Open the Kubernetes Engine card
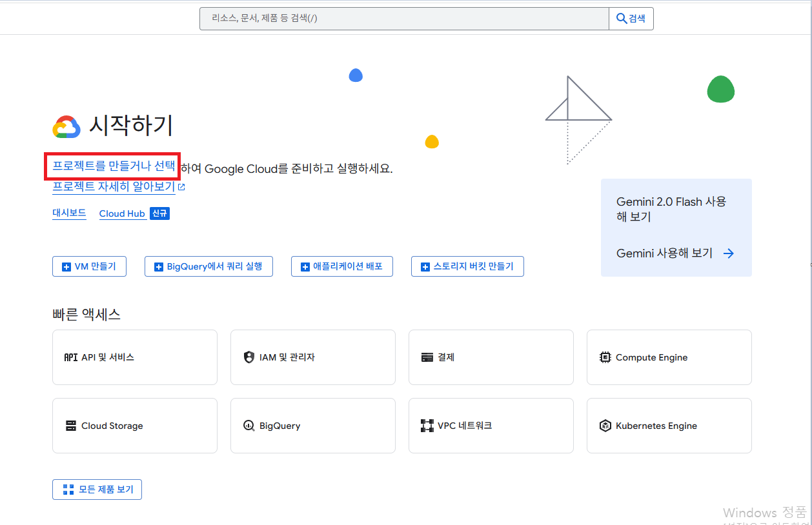The width and height of the screenshot is (812, 525). pyautogui.click(x=669, y=426)
